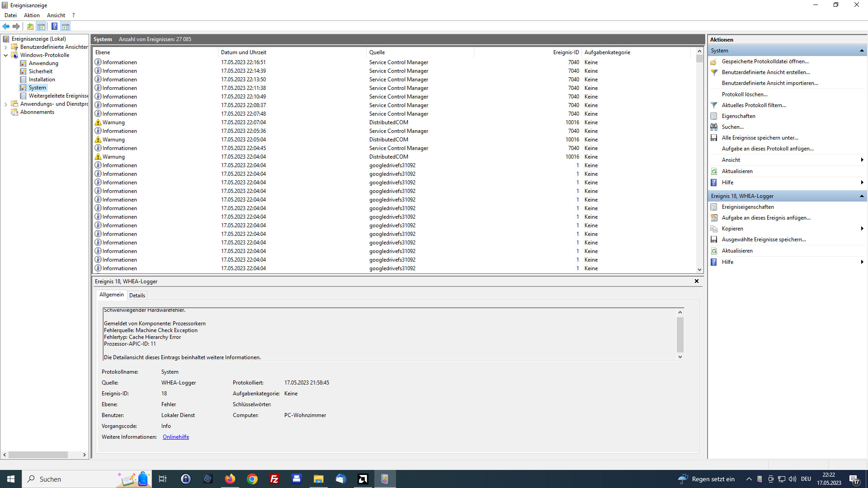Select the Sicherheit log in tree
868x488 pixels.
[x=40, y=71]
